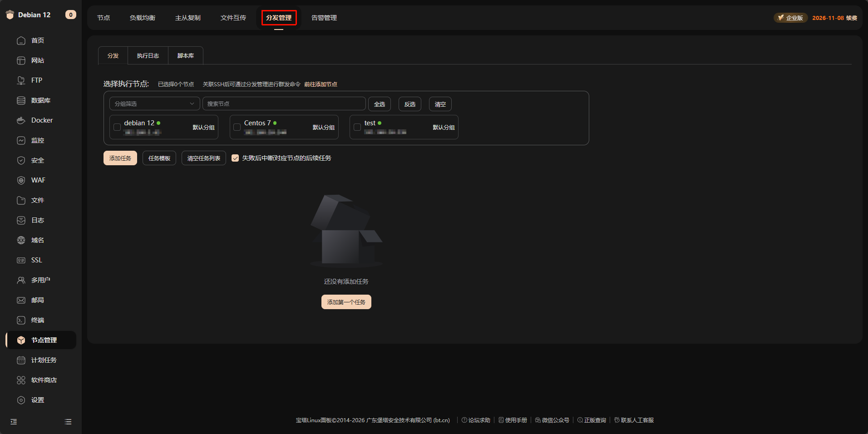Click the search node input field
Image resolution: width=868 pixels, height=434 pixels.
(284, 104)
